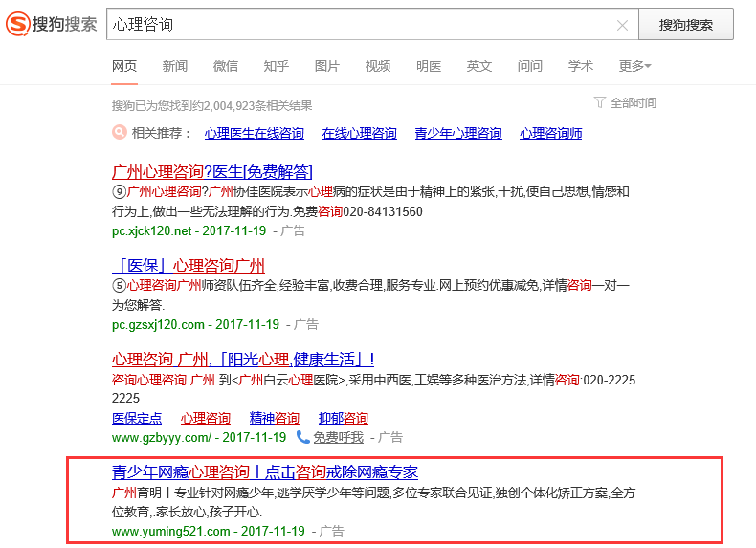Open the 图片 tab

327,66
